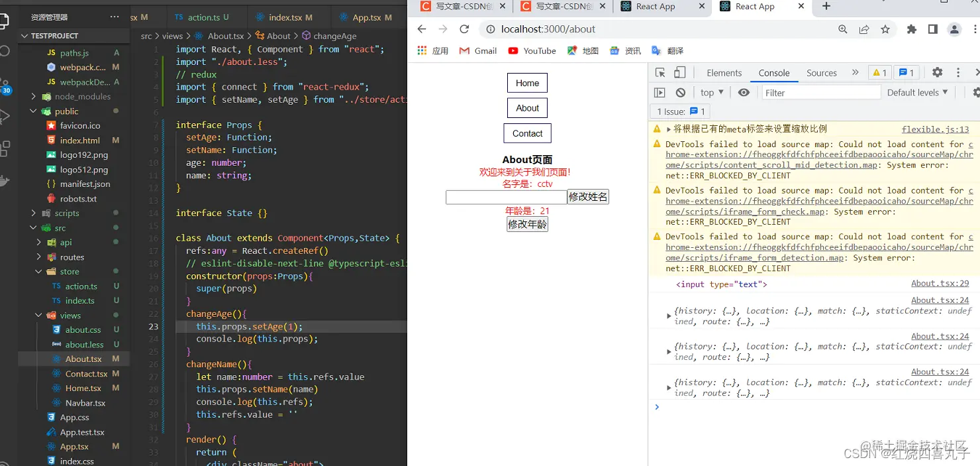The width and height of the screenshot is (980, 466).
Task: Open the Chrome zoom magnifier icon
Action: pos(843,29)
